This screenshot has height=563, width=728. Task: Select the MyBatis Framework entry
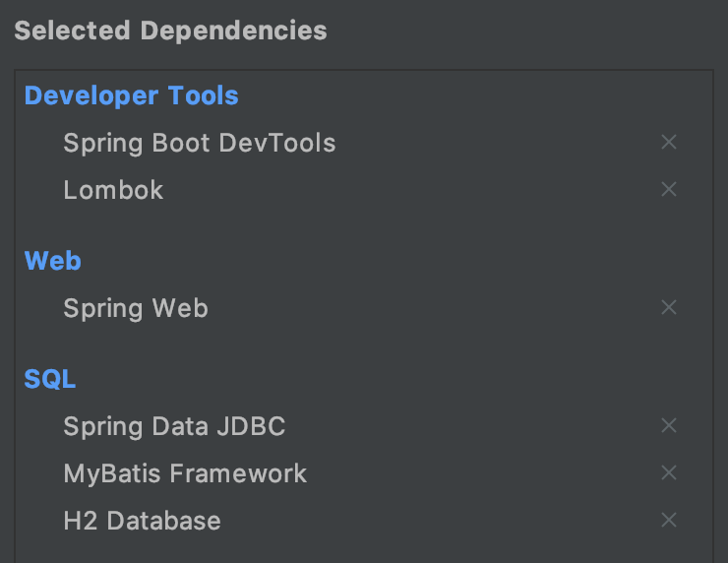185,473
